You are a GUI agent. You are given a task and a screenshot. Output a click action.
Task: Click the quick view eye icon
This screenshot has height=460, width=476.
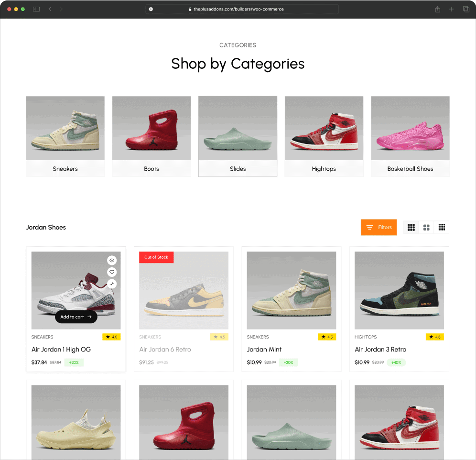click(x=112, y=261)
